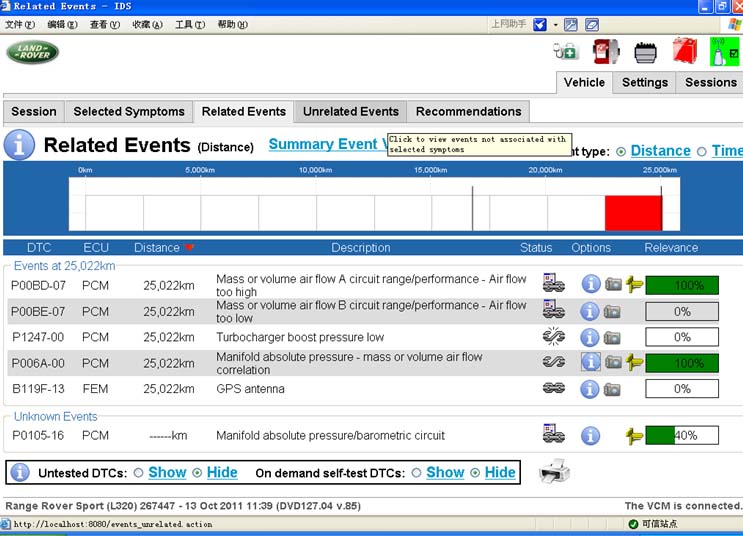Open the Session tab
The height and width of the screenshot is (536, 743).
click(x=34, y=112)
